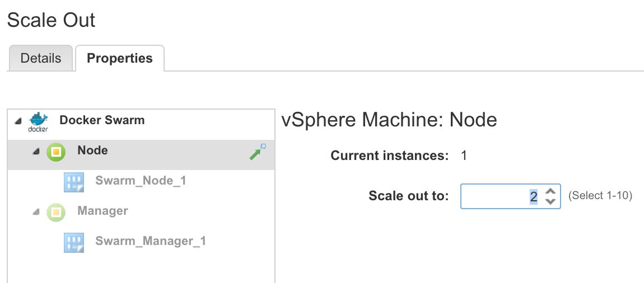
Task: Decrease scale out value with down arrow
Action: [550, 202]
